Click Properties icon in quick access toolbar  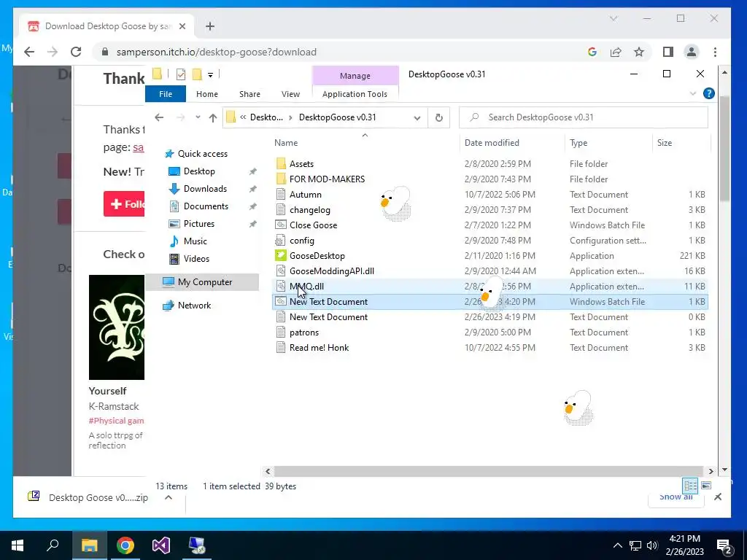tap(181, 74)
